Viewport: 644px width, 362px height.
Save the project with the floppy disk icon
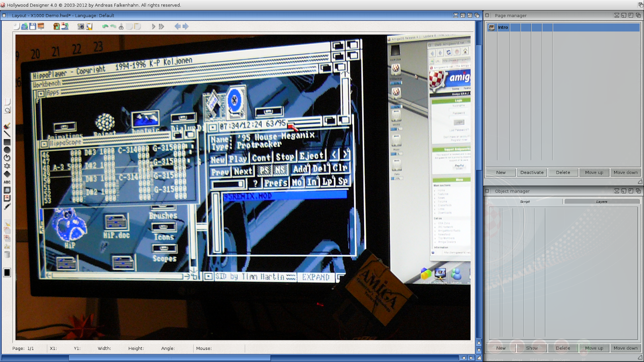pos(33,27)
